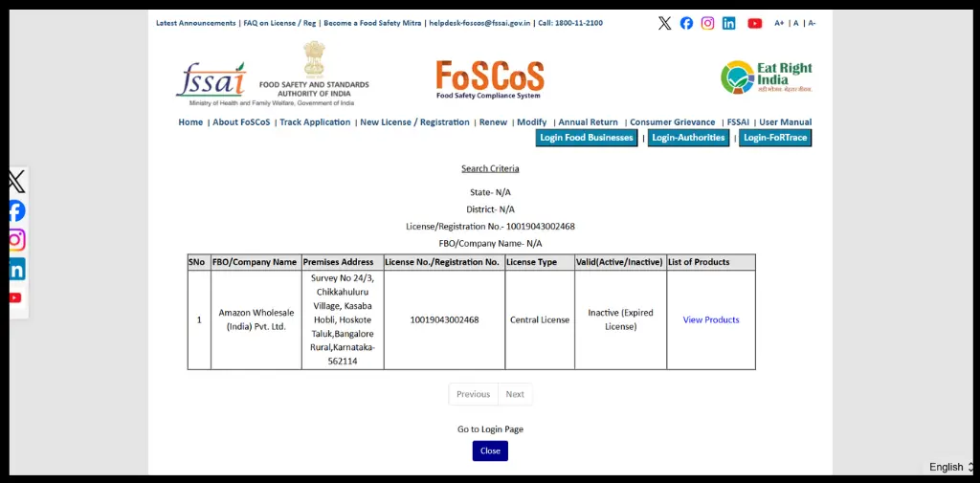
Task: Click the Search Criteria heading
Action: (x=490, y=168)
